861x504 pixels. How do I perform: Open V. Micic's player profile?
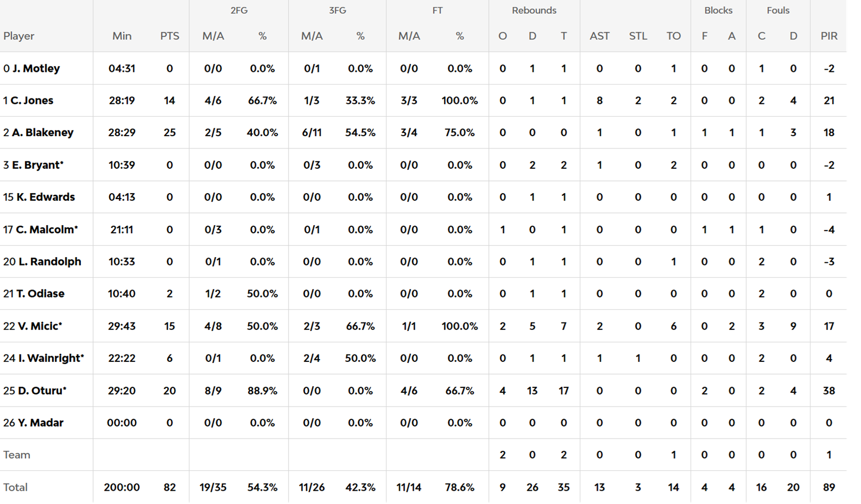pos(39,326)
